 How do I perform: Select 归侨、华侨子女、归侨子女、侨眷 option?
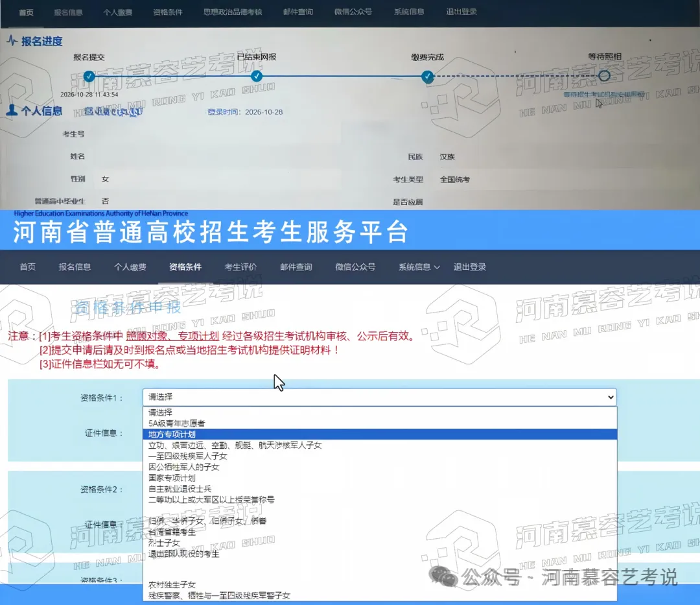[380, 521]
